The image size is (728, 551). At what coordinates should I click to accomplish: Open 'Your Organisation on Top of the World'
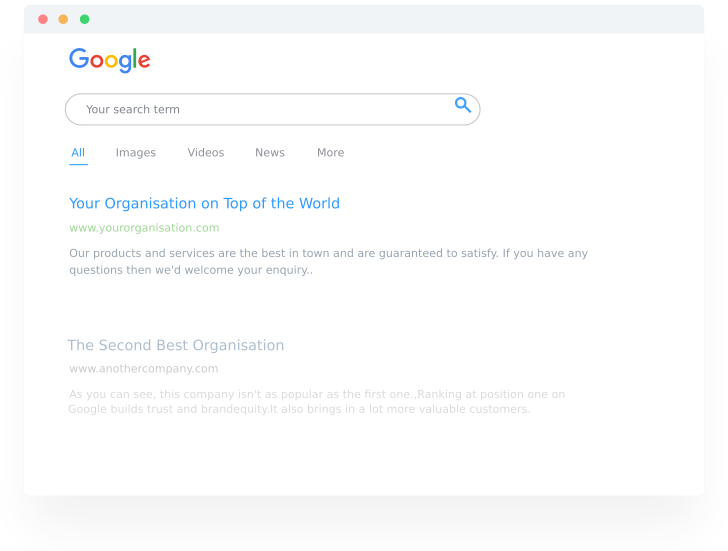204,204
